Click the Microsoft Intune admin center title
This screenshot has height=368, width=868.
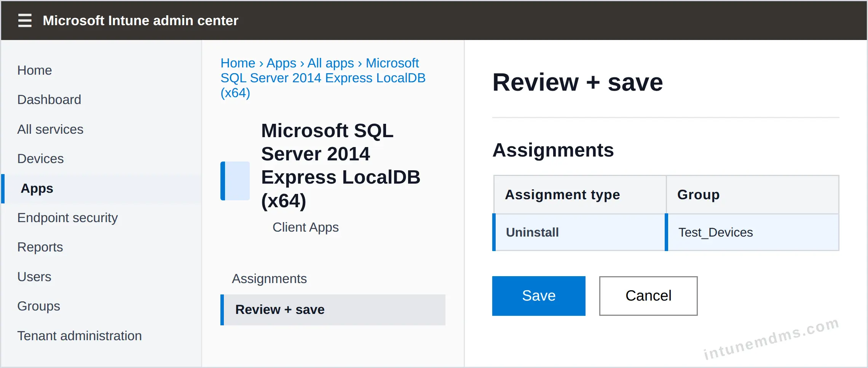pyautogui.click(x=140, y=21)
